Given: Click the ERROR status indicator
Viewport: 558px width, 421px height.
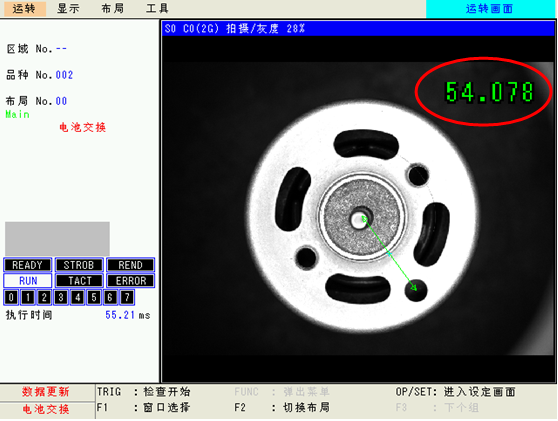Looking at the screenshot, I should [x=131, y=281].
